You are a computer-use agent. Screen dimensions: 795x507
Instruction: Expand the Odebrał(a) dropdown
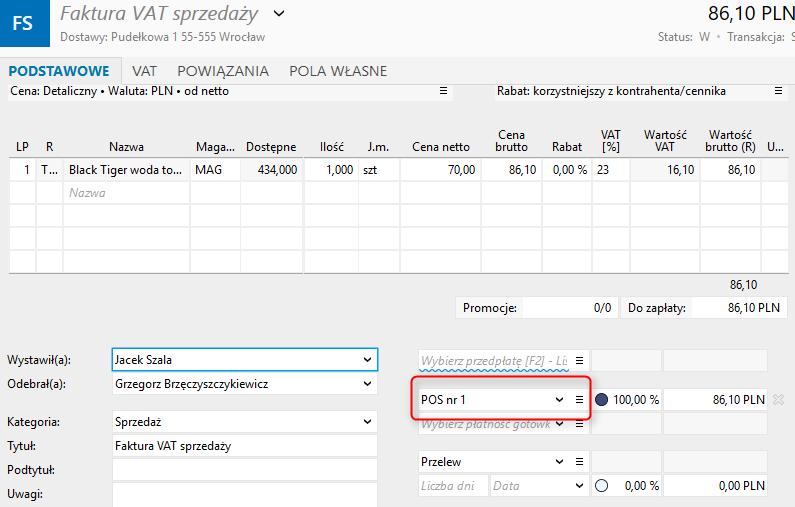coord(368,384)
